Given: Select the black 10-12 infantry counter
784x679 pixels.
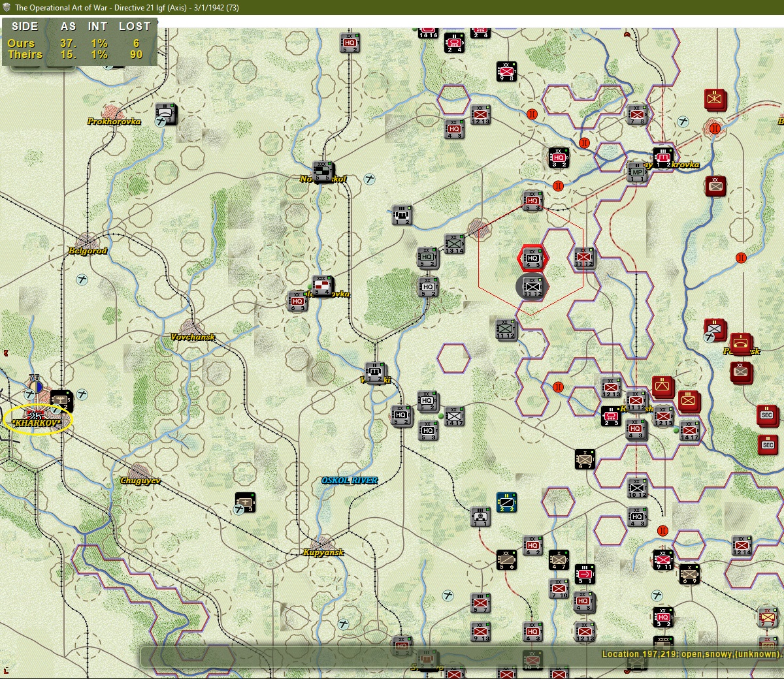Looking at the screenshot, I should pyautogui.click(x=637, y=488).
